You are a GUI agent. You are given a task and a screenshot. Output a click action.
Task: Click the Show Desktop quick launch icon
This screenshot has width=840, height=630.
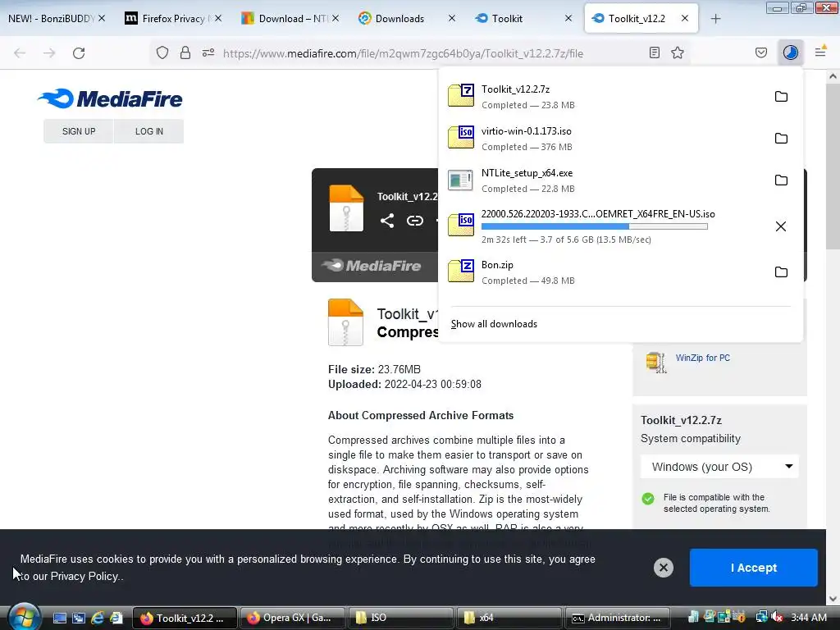pos(59,618)
